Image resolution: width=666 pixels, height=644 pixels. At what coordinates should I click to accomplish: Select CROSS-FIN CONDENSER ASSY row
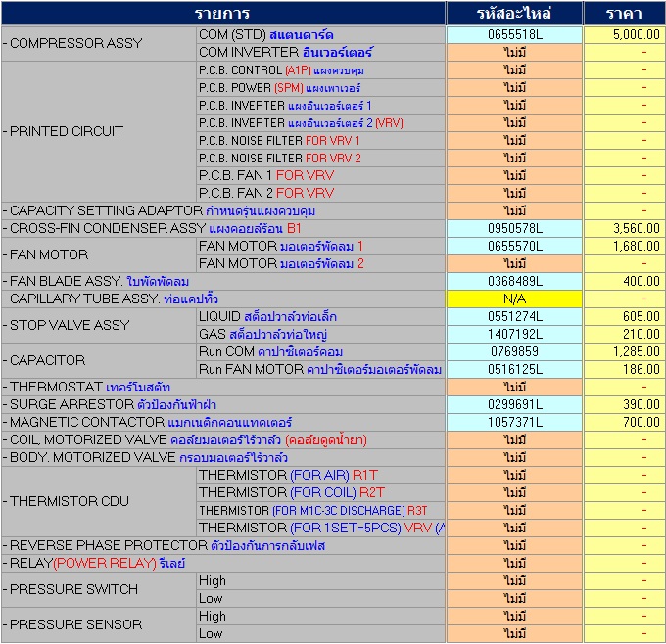click(x=223, y=229)
